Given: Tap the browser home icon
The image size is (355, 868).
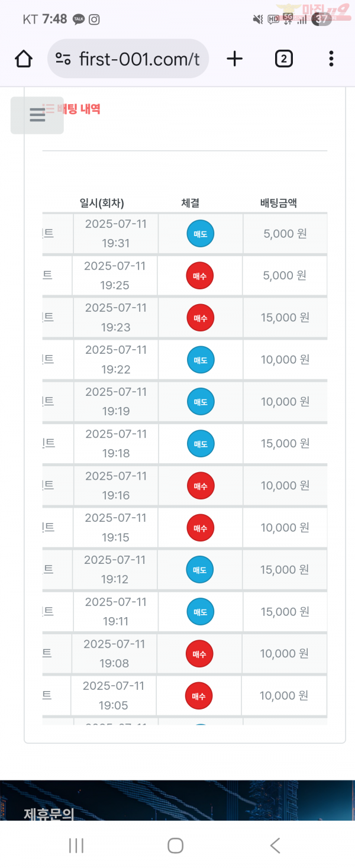Looking at the screenshot, I should click(24, 59).
